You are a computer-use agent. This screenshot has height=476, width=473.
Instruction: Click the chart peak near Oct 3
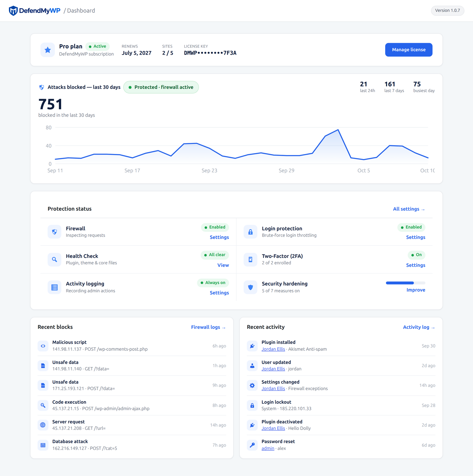tap(338, 130)
